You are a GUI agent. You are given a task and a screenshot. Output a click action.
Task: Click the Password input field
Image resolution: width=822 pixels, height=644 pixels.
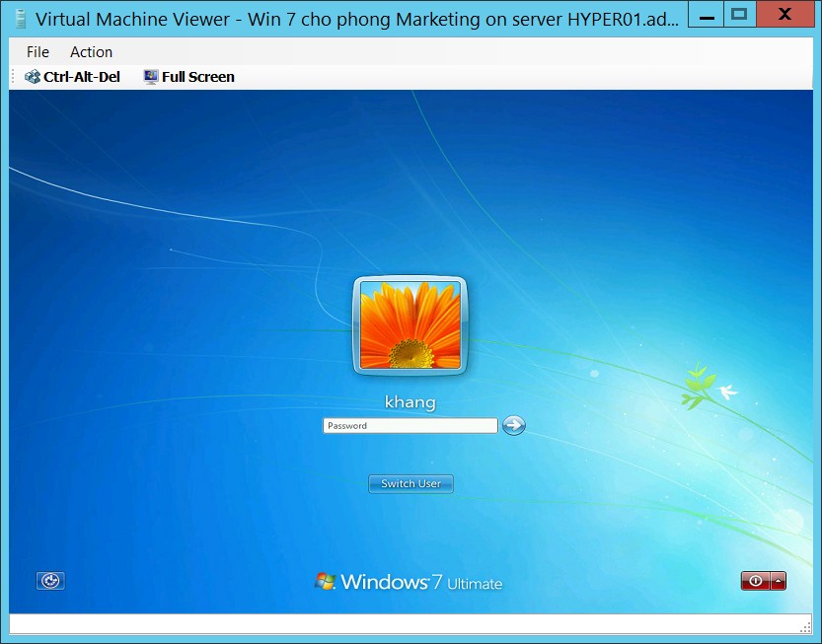[410, 425]
